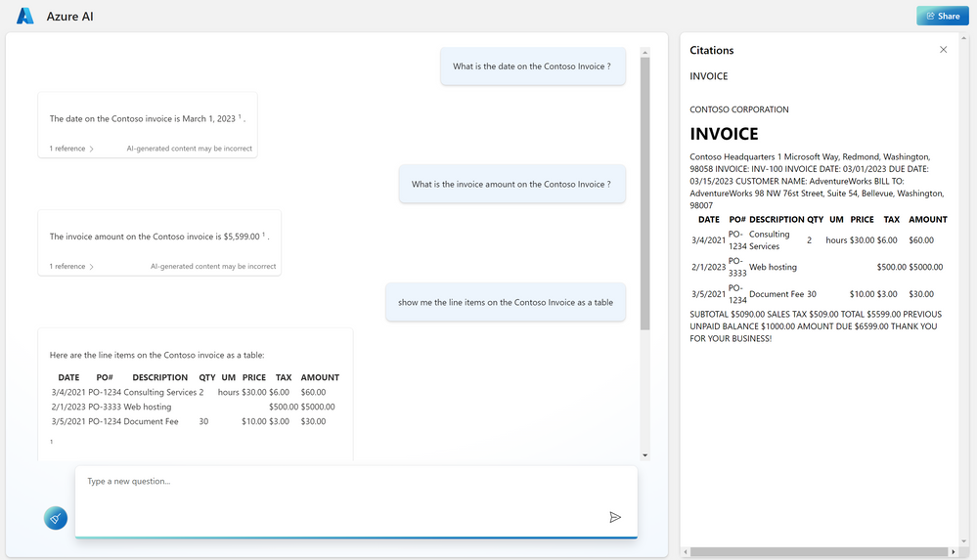Click '$5000.00' in the chat table
This screenshot has height=560, width=977.
click(318, 407)
